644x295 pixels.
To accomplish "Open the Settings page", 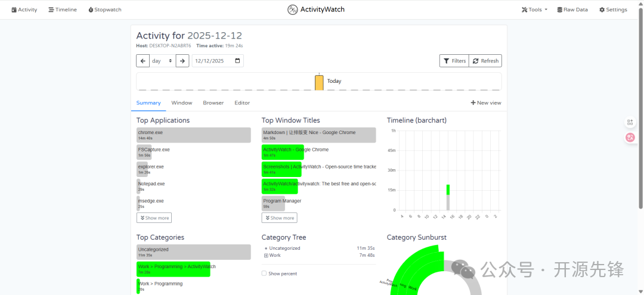I will (613, 10).
